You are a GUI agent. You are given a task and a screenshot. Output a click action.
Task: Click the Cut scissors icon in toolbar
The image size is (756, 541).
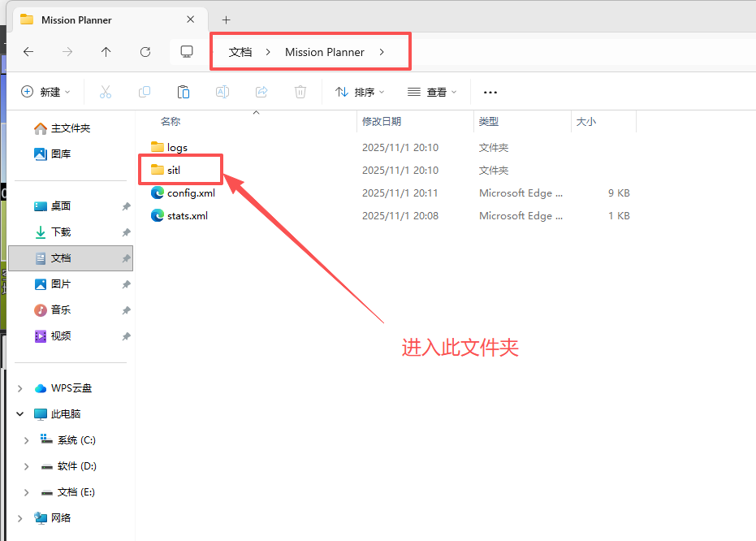tap(105, 92)
